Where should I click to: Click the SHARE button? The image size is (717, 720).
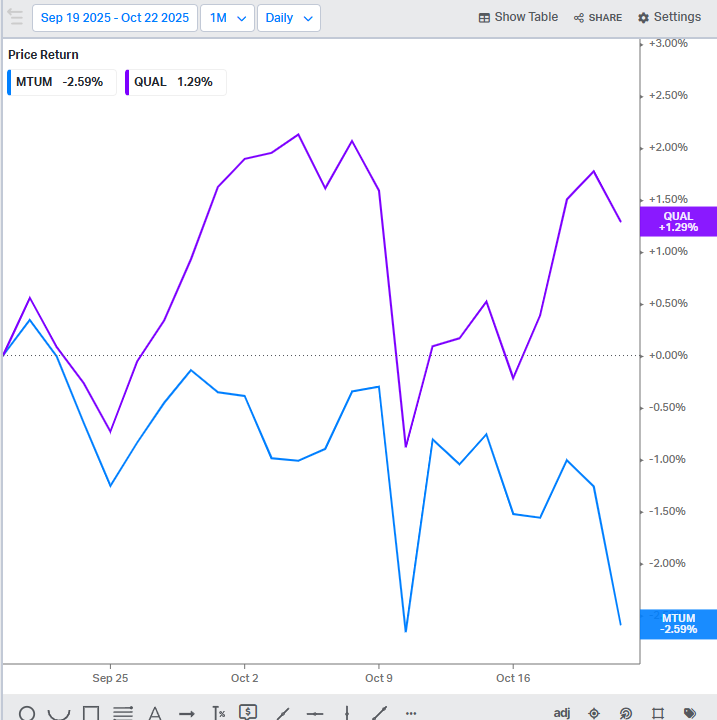[x=597, y=18]
